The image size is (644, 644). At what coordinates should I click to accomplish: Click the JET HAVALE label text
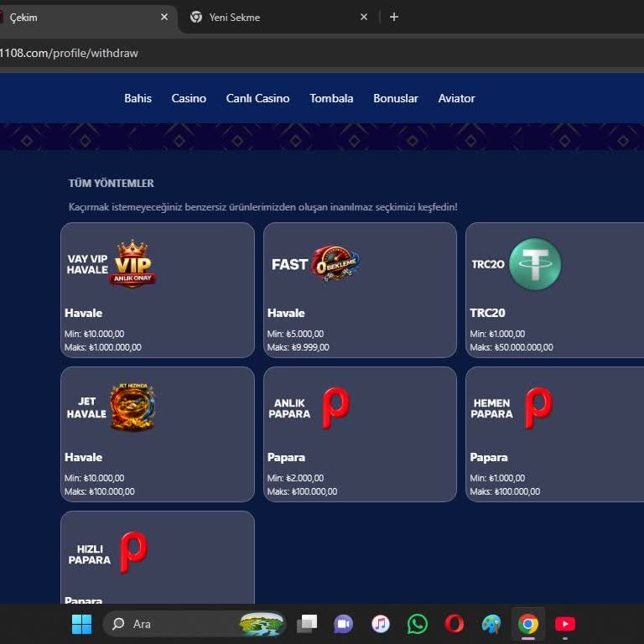(86, 408)
